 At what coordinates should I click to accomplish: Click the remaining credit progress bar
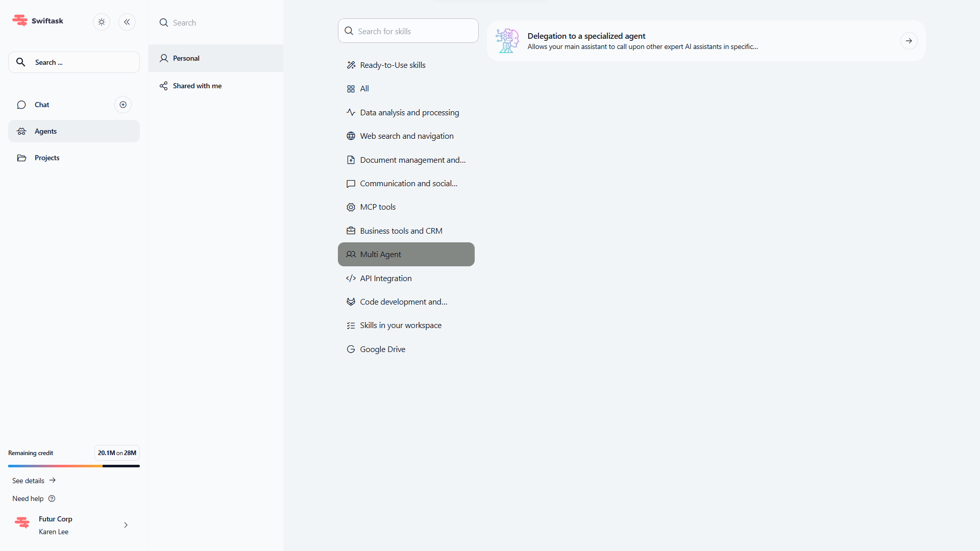[x=74, y=466]
